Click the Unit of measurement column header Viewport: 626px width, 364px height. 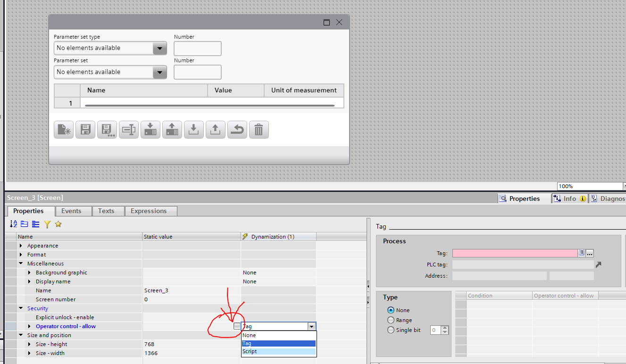[x=304, y=90]
